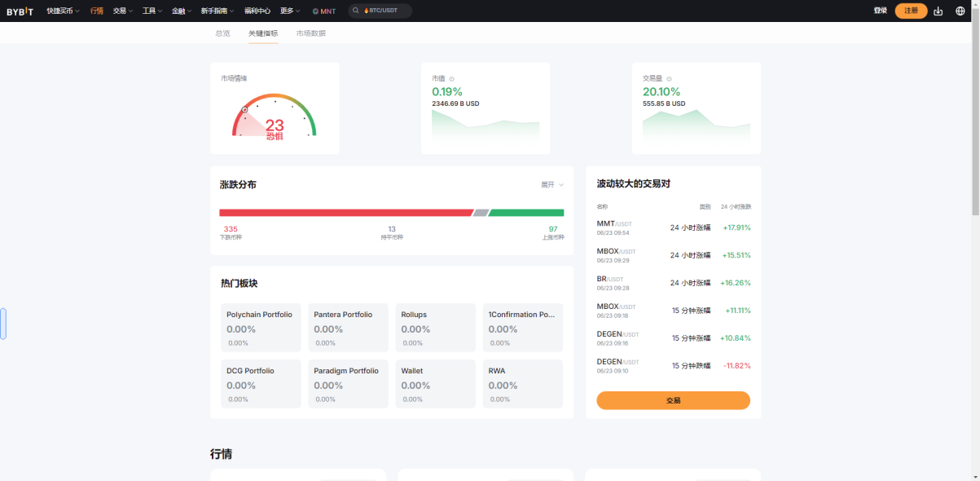Image resolution: width=980 pixels, height=481 pixels.
Task: Open 福利中心 in the top nav
Action: click(257, 11)
